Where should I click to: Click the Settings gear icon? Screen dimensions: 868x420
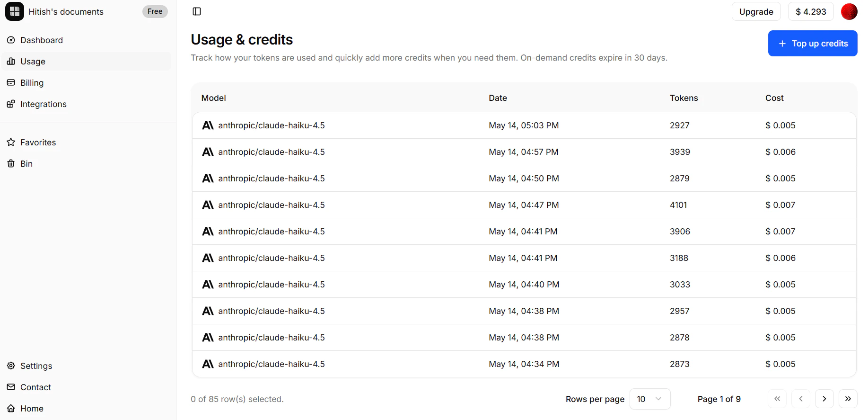(x=11, y=366)
